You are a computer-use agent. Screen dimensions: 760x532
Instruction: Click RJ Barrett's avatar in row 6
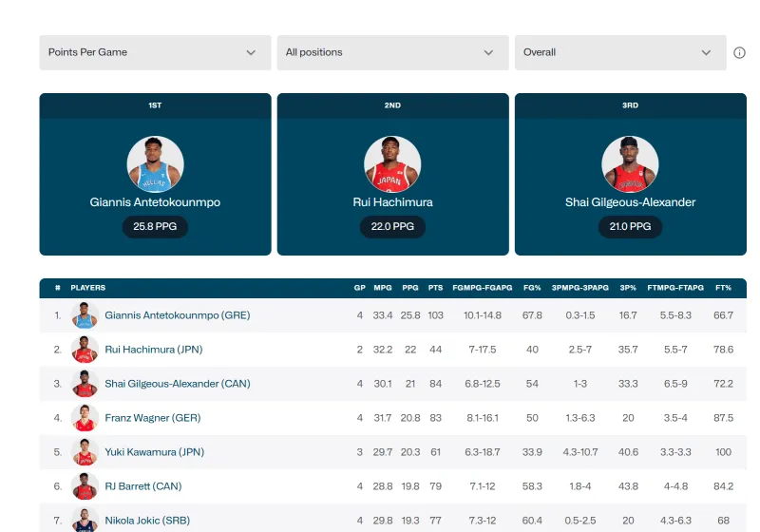85,486
